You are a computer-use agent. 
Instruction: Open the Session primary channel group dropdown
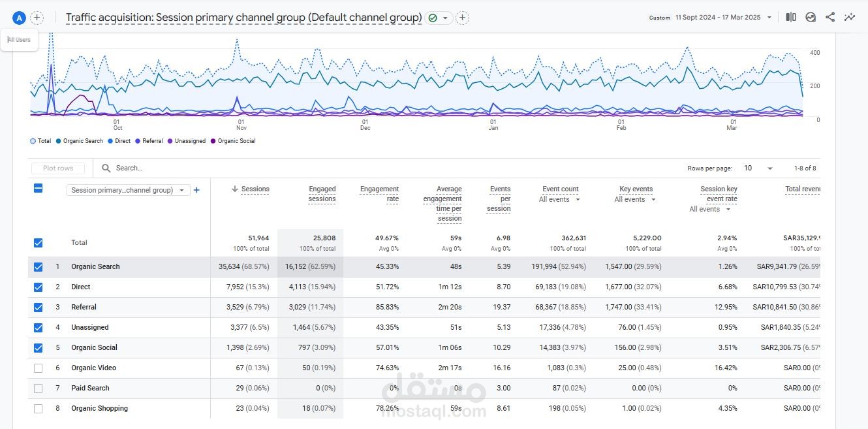[x=128, y=191]
